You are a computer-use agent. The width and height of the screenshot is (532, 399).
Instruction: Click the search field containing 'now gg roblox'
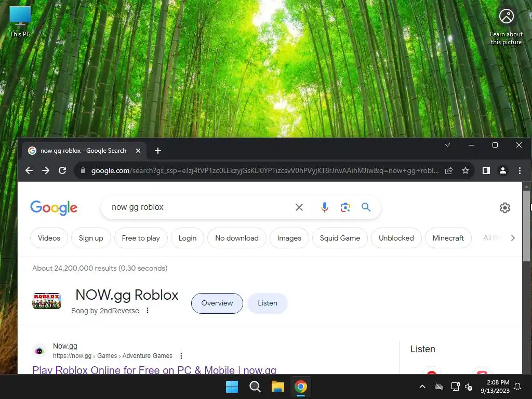[x=200, y=207]
